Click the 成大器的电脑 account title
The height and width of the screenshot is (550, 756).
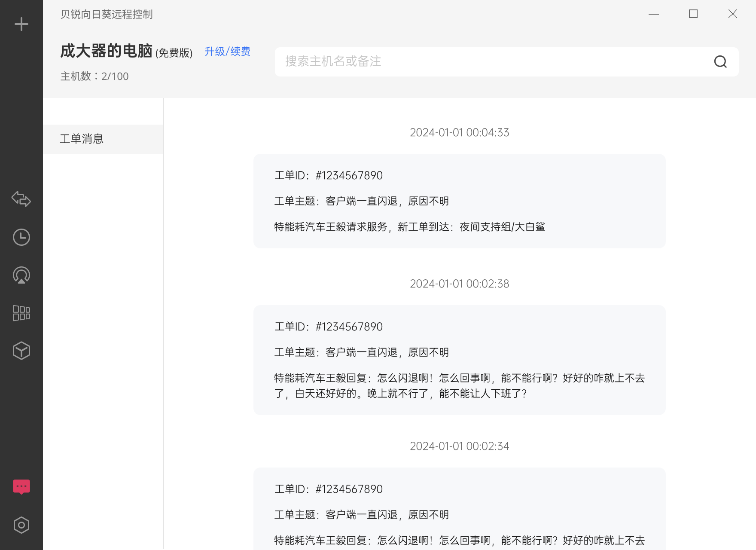click(106, 51)
